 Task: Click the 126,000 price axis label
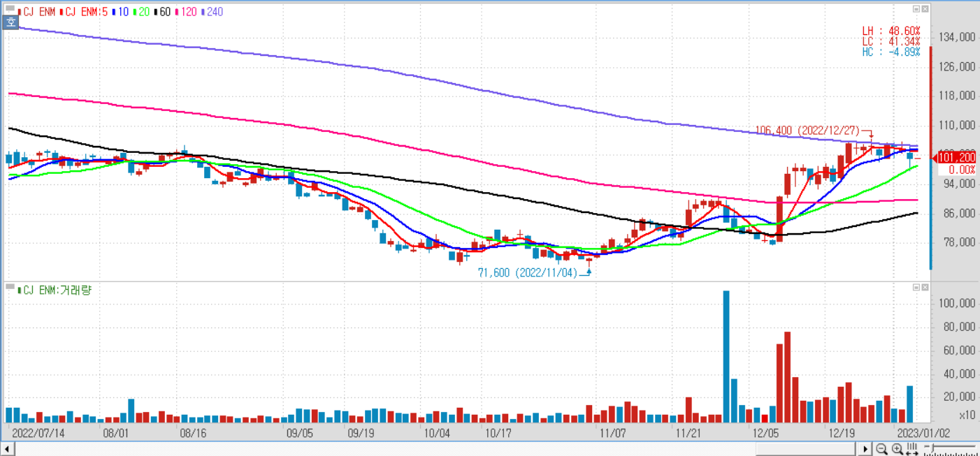coord(958,67)
